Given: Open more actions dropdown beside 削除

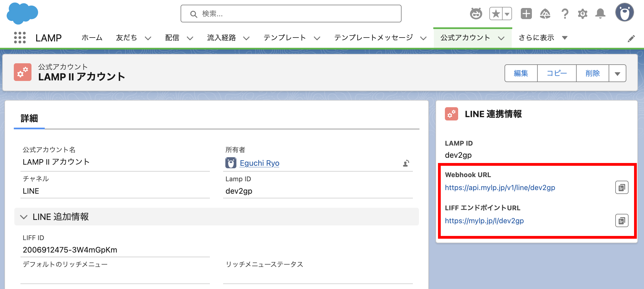Looking at the screenshot, I should [x=617, y=73].
